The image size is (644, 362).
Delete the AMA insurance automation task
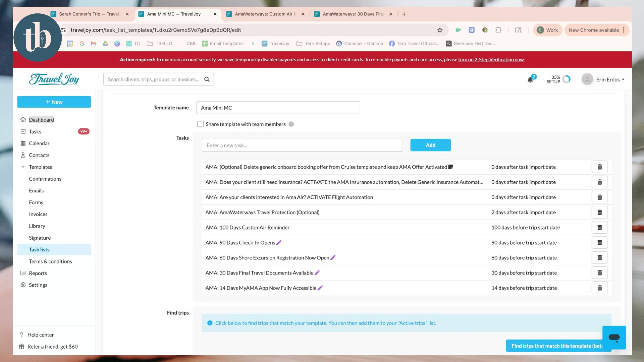pos(600,182)
